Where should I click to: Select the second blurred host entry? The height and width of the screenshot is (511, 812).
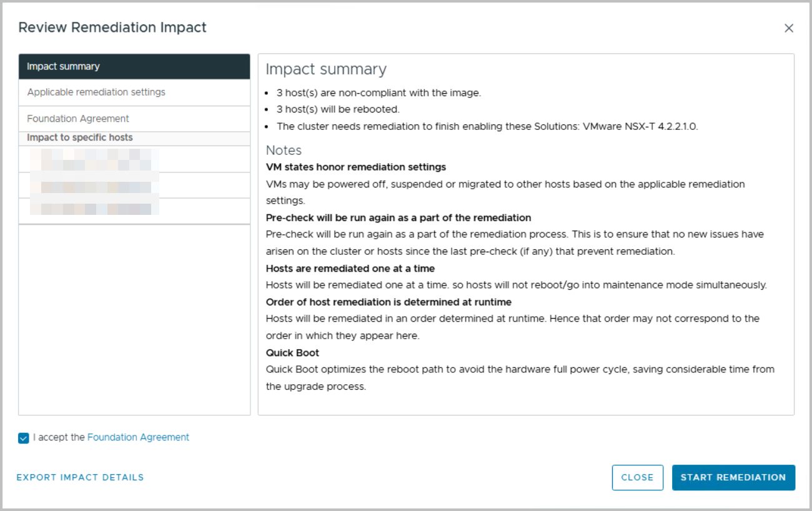(134, 186)
